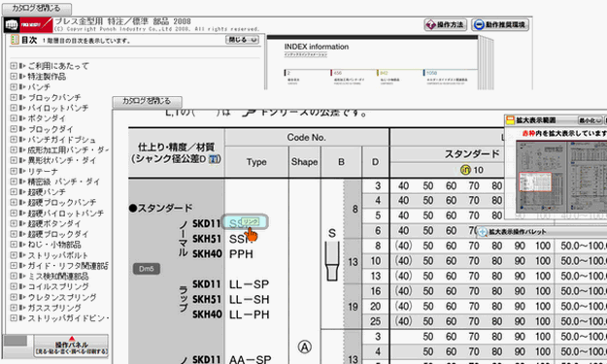Click the red triangle on 操作パネル
607x364 pixels.
click(72, 338)
